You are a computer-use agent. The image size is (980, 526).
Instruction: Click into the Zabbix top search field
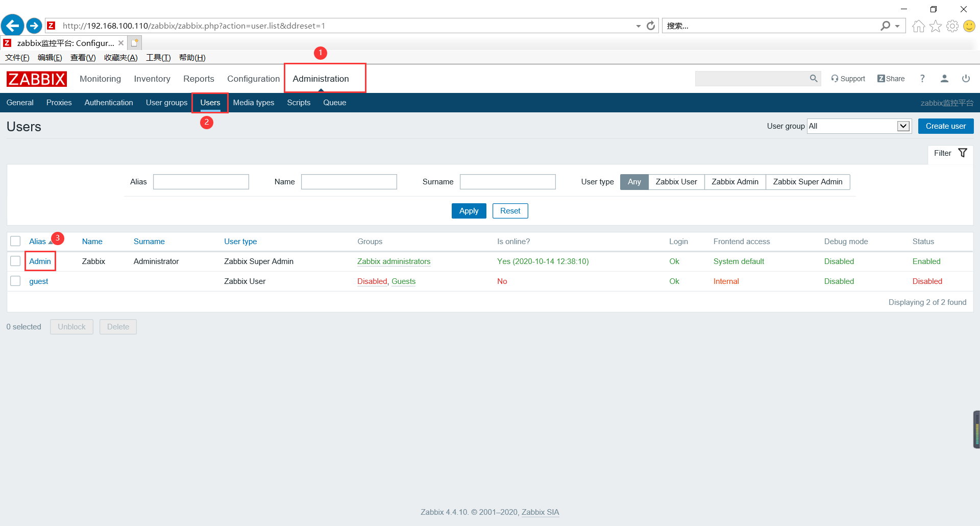750,79
